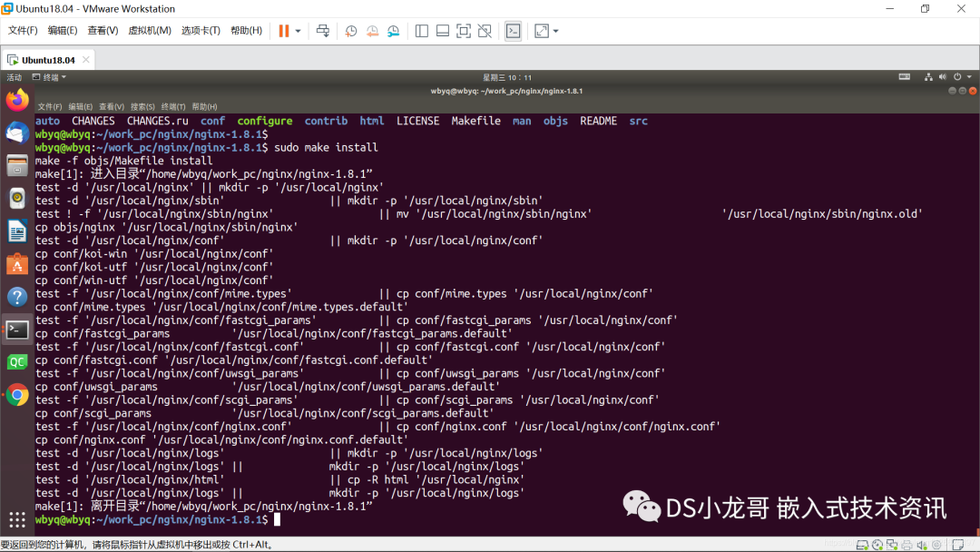Launch Google Chrome from the dock

(17, 394)
